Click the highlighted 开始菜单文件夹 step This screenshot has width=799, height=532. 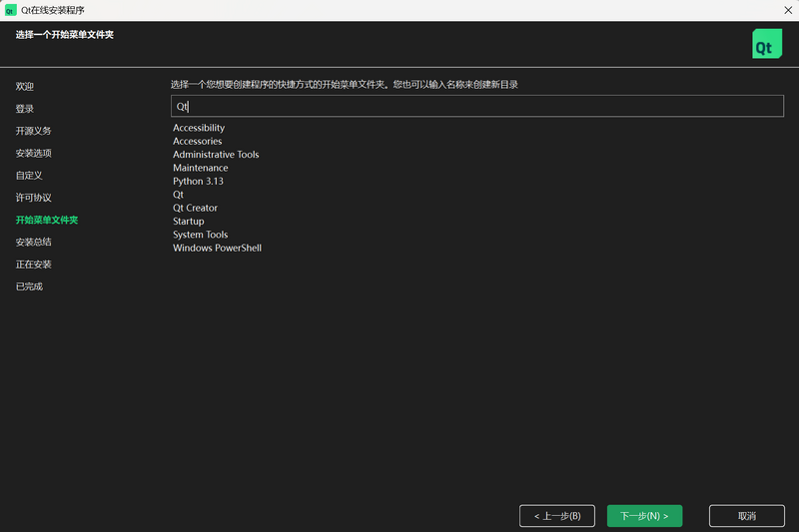[x=46, y=220]
